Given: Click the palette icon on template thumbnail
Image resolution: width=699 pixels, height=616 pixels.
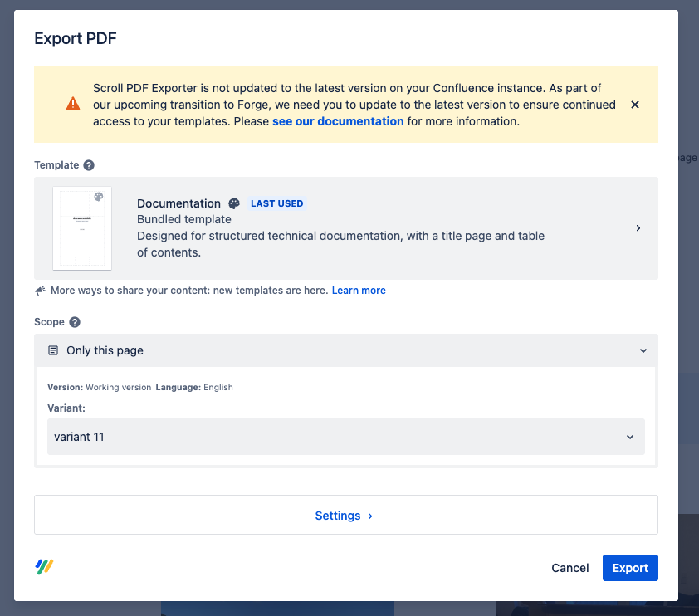Looking at the screenshot, I should click(99, 198).
